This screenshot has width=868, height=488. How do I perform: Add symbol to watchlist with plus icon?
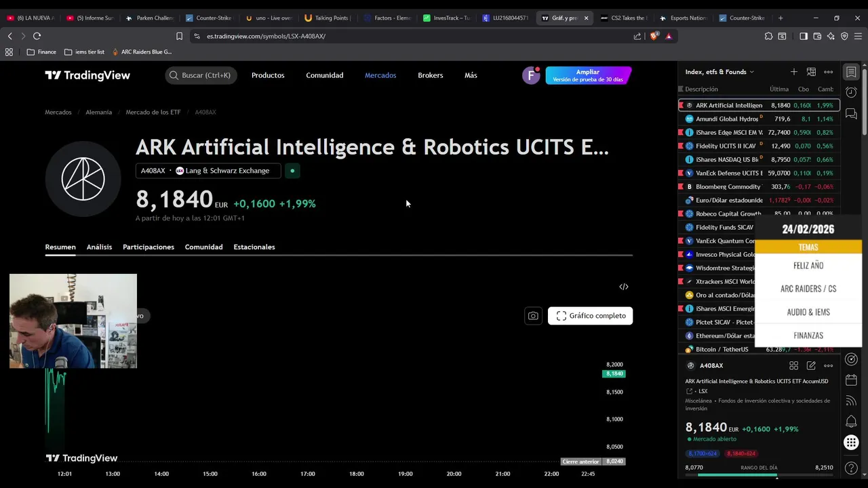(x=793, y=72)
